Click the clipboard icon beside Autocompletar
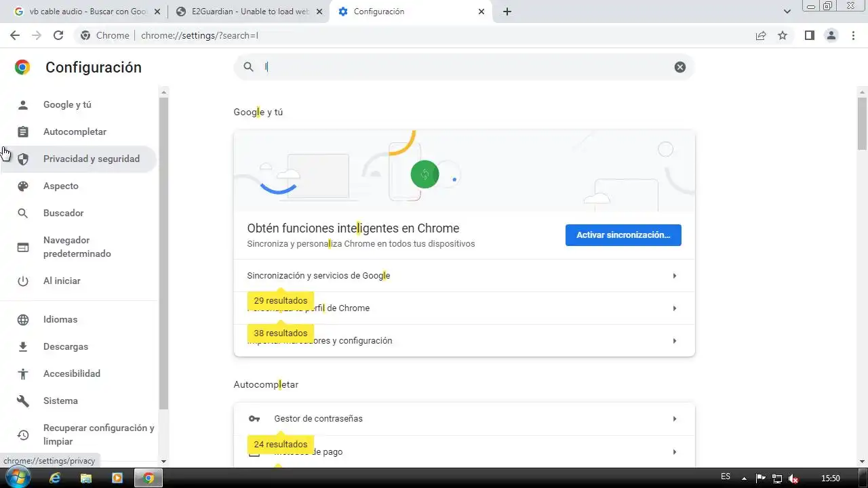 click(x=23, y=131)
